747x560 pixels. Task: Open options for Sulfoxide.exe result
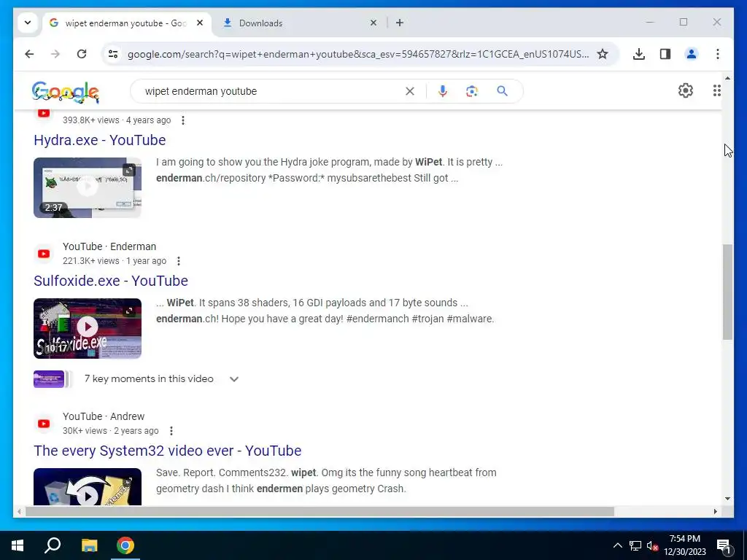tap(179, 261)
